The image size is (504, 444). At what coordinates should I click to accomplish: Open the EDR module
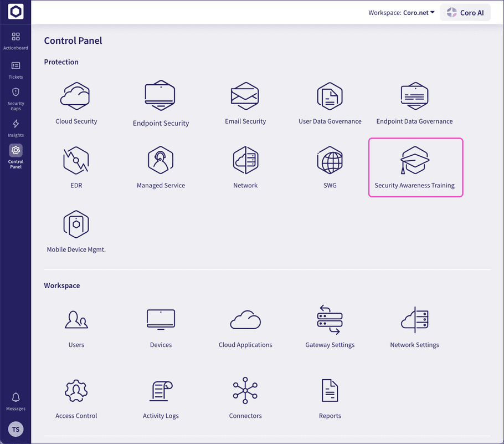tap(76, 166)
